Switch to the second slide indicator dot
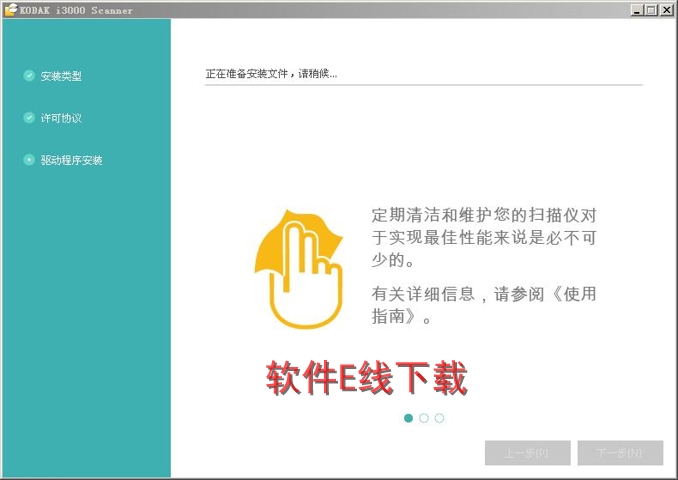This screenshot has height=480, width=678. coord(424,418)
